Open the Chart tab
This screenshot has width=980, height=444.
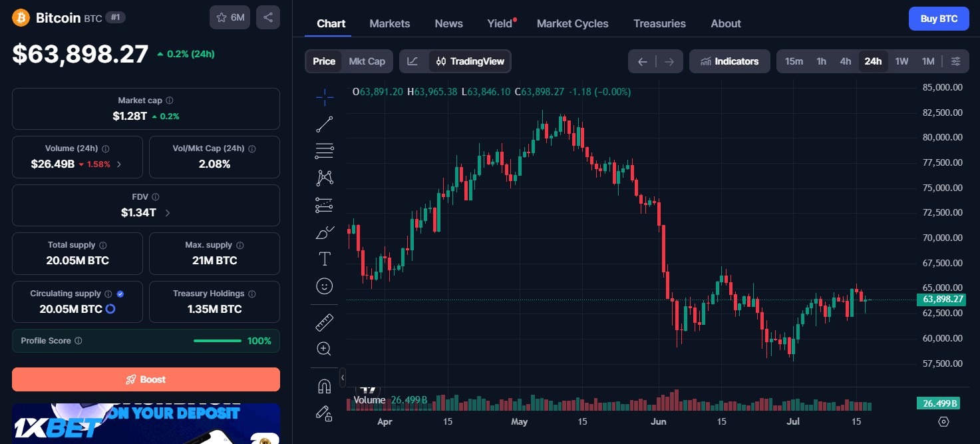(x=331, y=23)
